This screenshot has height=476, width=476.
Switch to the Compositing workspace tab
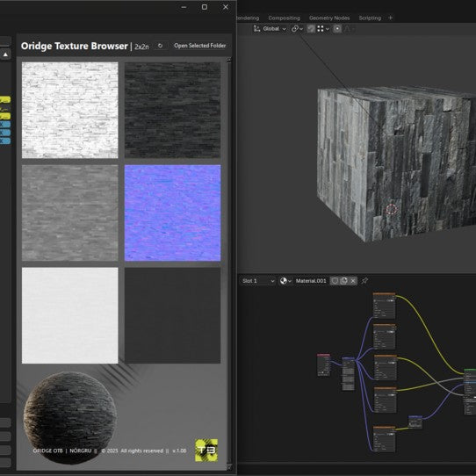coord(284,18)
